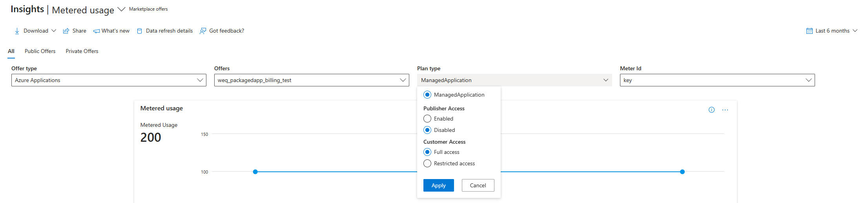Click the Cancel button

(x=478, y=185)
